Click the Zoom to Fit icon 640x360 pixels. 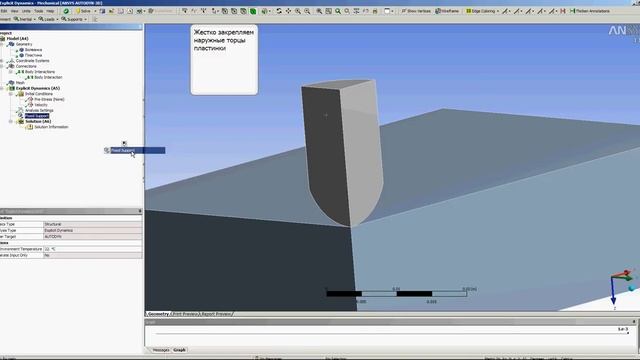click(319, 11)
